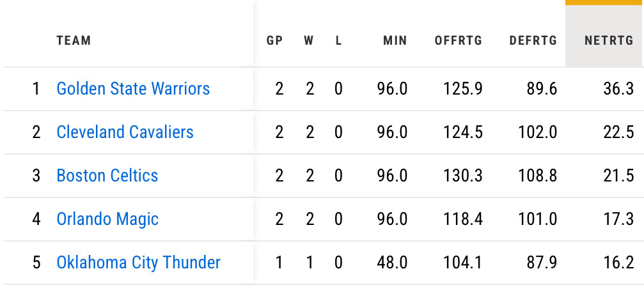The height and width of the screenshot is (285, 644).
Task: Click Celtics offensive rating 130.3
Action: click(x=462, y=175)
